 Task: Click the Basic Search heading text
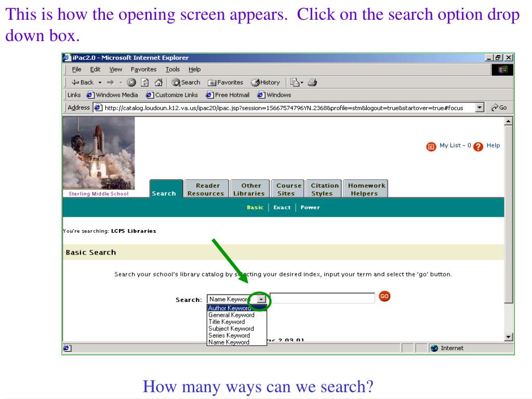point(91,252)
